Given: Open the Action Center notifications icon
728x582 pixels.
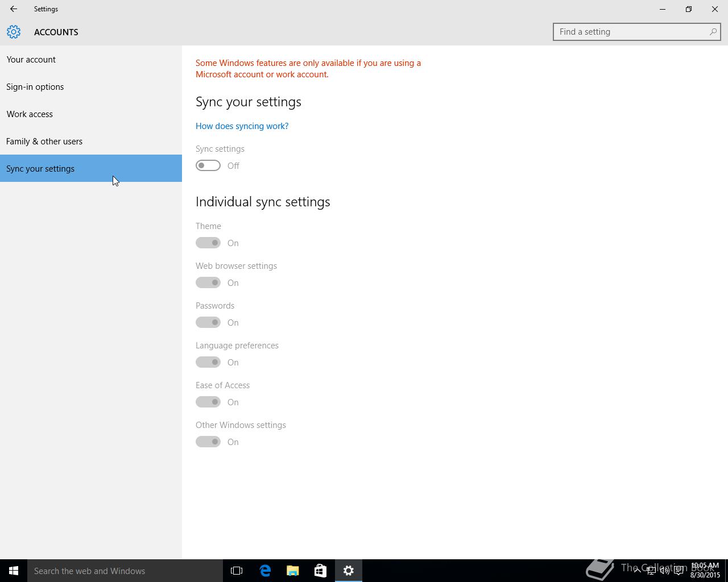Looking at the screenshot, I should click(679, 571).
